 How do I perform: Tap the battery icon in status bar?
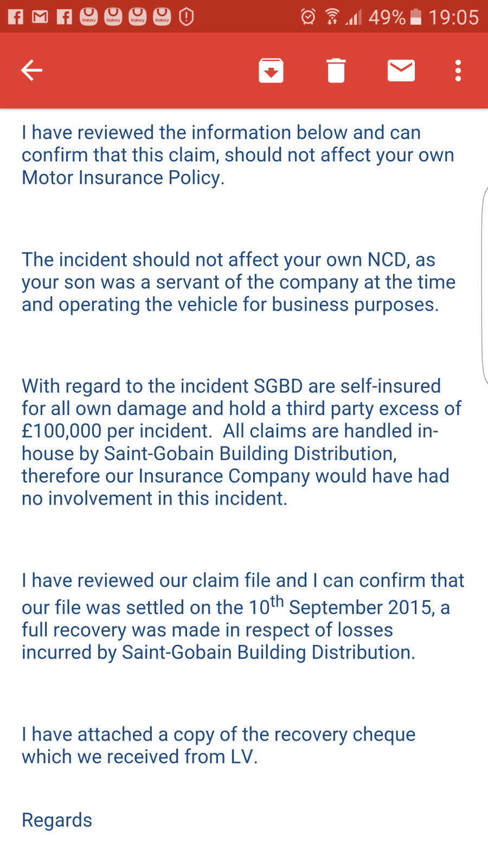coord(416,17)
